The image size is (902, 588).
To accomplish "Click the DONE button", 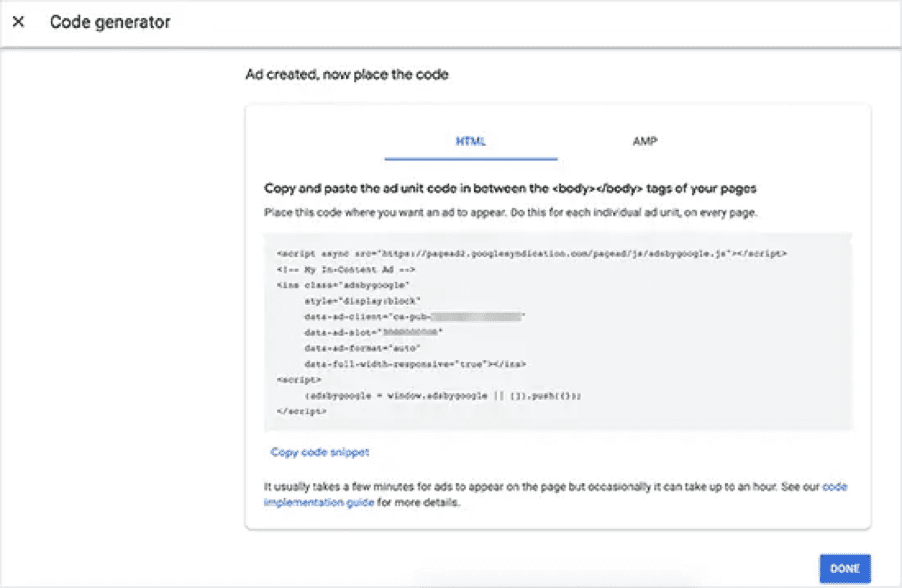I will 845,568.
